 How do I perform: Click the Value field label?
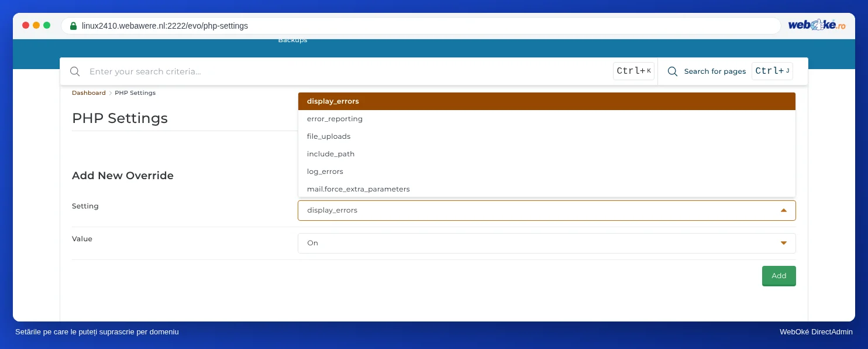pos(82,239)
